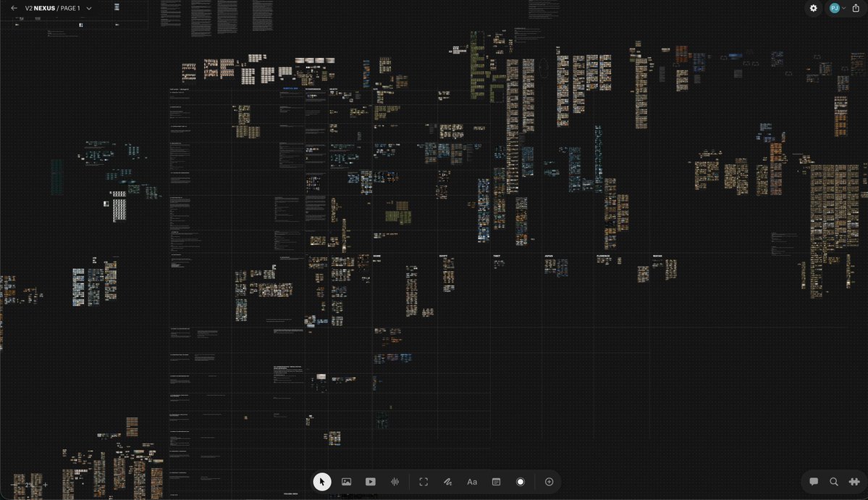Screen dimensions: 868x500
Task: Select the Aa text tool
Action: (472, 482)
